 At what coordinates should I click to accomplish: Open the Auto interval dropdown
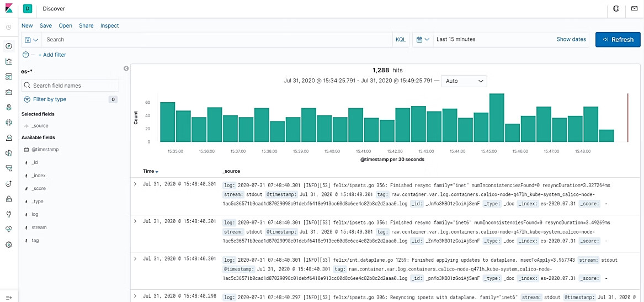pos(464,81)
